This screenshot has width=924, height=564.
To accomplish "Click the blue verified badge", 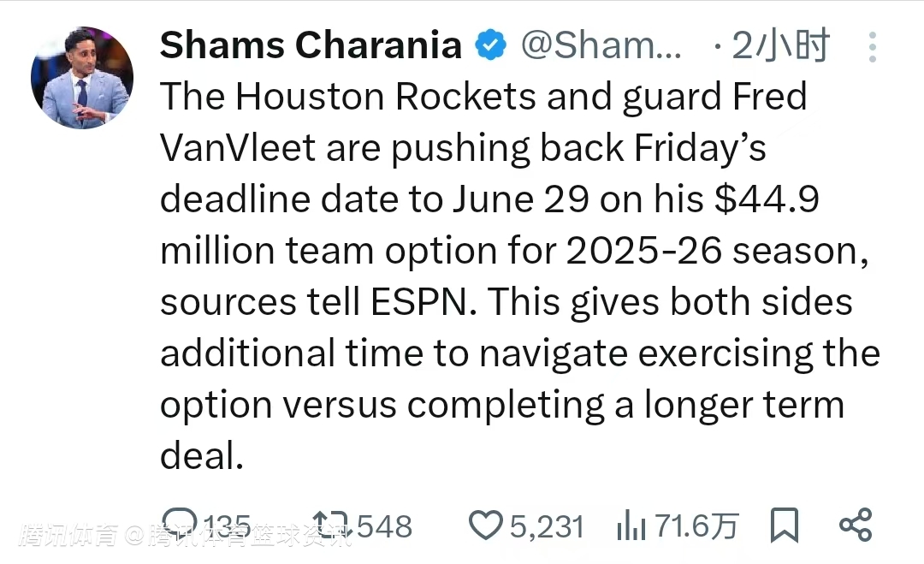I will pos(491,45).
